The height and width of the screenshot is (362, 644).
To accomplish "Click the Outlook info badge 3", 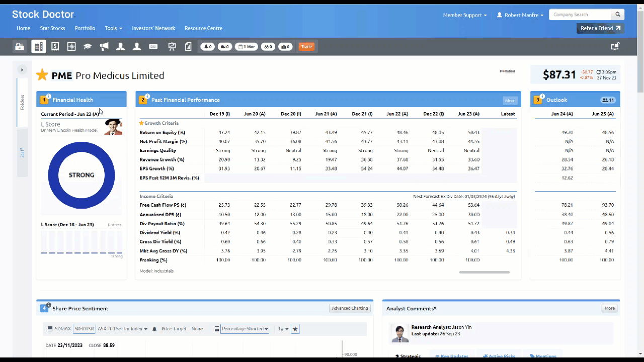I will click(538, 99).
